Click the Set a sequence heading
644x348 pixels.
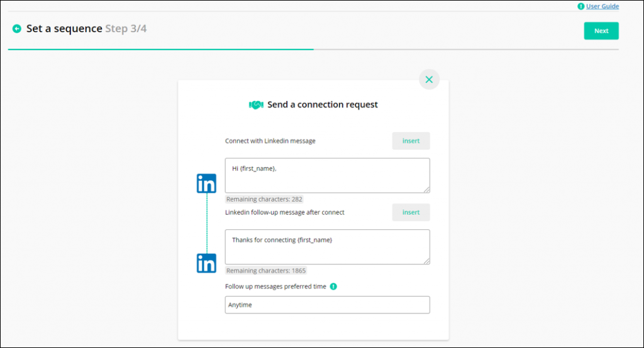point(64,29)
